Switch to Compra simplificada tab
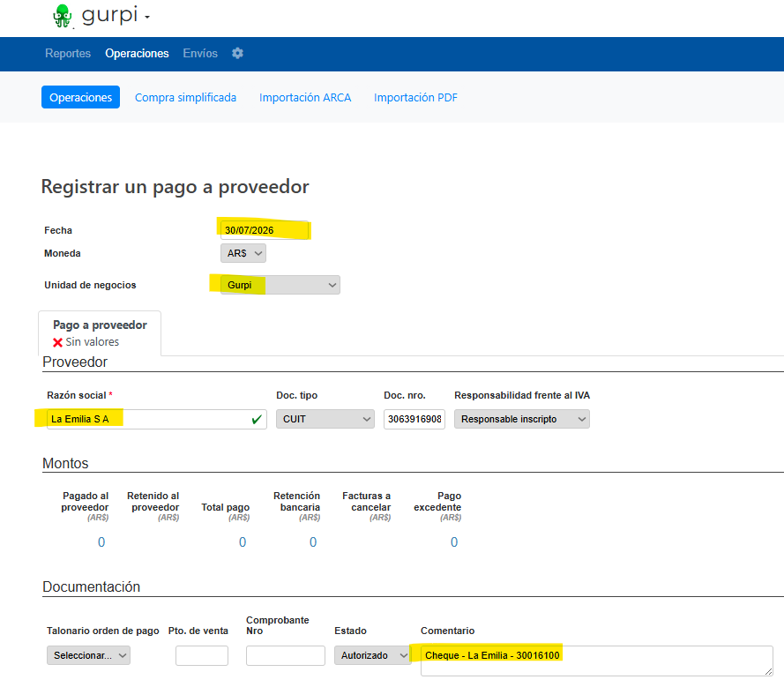The image size is (784, 687). [x=185, y=97]
